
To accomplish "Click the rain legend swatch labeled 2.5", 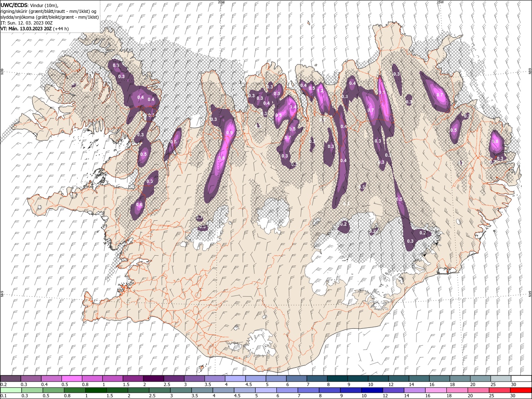I will 160,390.
